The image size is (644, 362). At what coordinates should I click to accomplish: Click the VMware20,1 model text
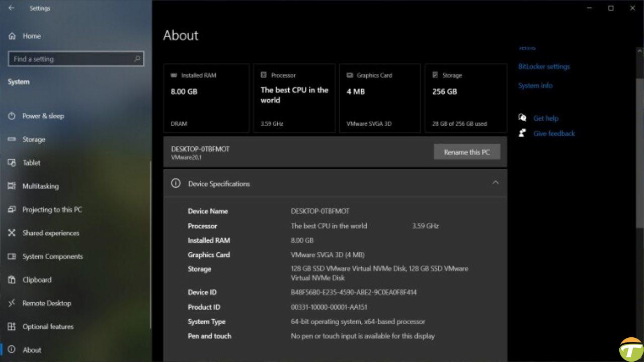(187, 157)
